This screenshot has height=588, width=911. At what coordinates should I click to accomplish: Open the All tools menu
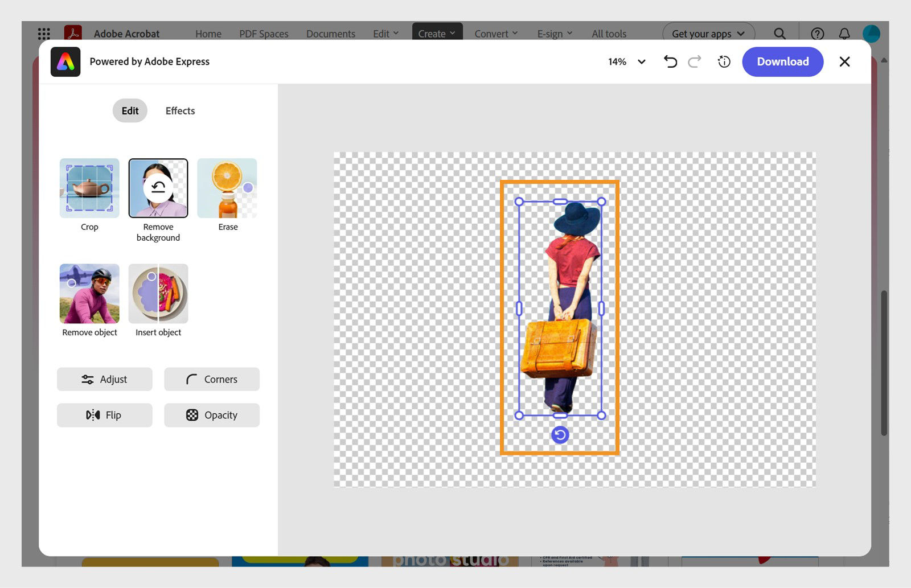[x=609, y=34]
